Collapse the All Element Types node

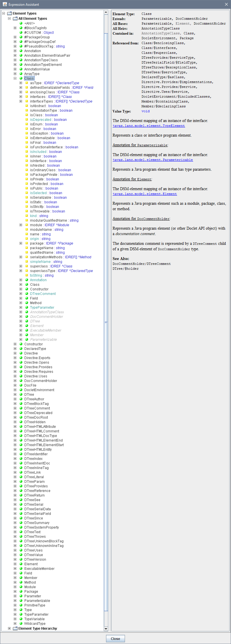click(9, 19)
